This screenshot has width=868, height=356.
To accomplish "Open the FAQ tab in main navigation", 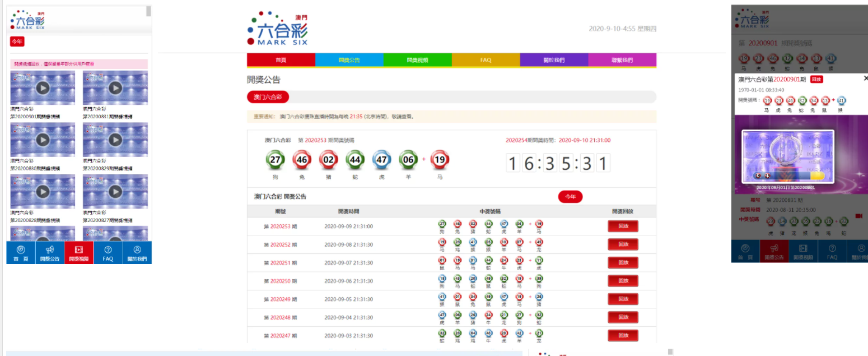I will click(486, 60).
